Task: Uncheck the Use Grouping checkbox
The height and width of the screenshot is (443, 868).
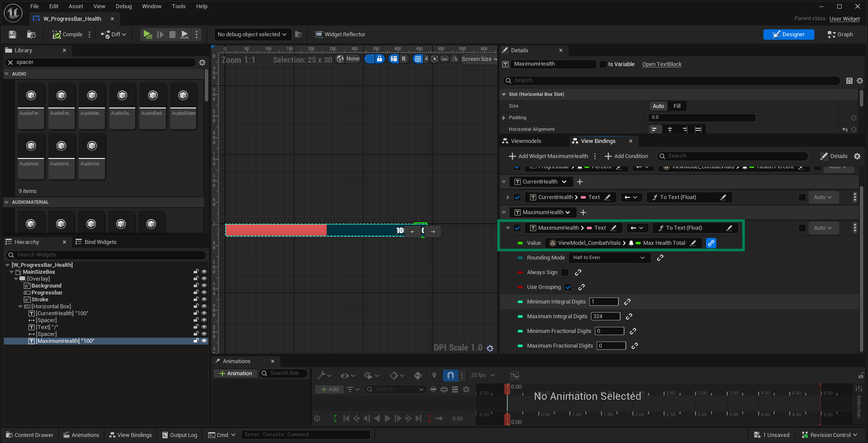Action: coord(568,287)
